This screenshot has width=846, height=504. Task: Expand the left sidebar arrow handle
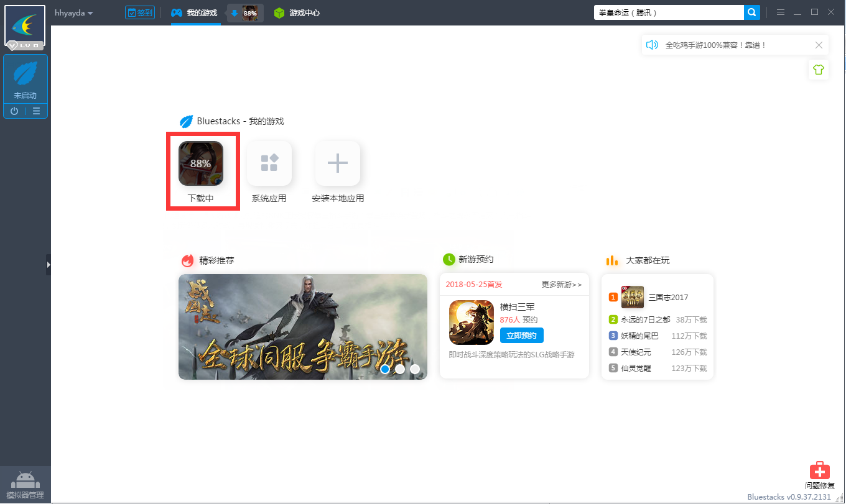coord(49,265)
